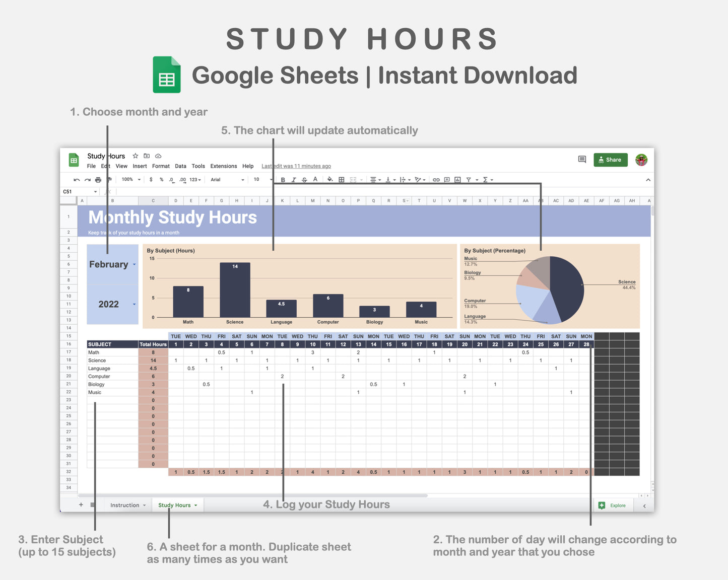Undo the last action
The height and width of the screenshot is (580, 728).
coord(77,180)
